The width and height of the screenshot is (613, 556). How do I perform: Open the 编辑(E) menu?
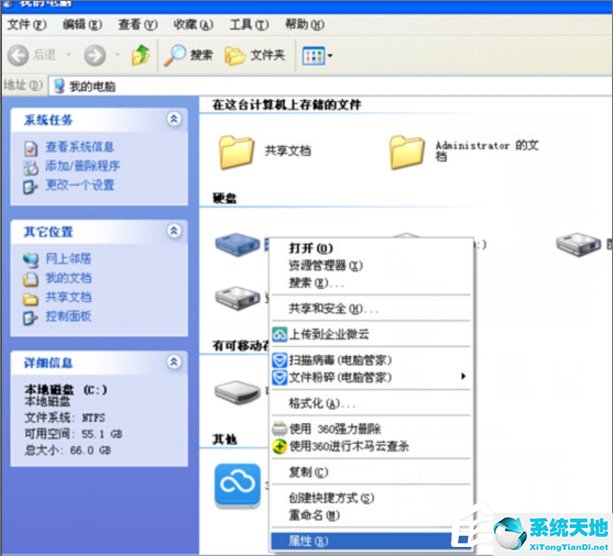pyautogui.click(x=82, y=25)
